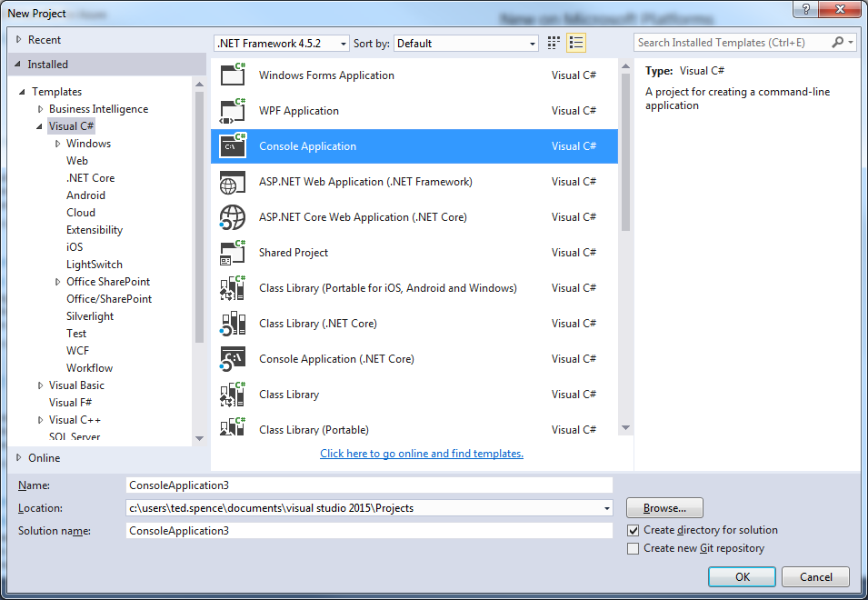868x600 pixels.
Task: Select the Shared Project template icon
Action: (x=233, y=253)
